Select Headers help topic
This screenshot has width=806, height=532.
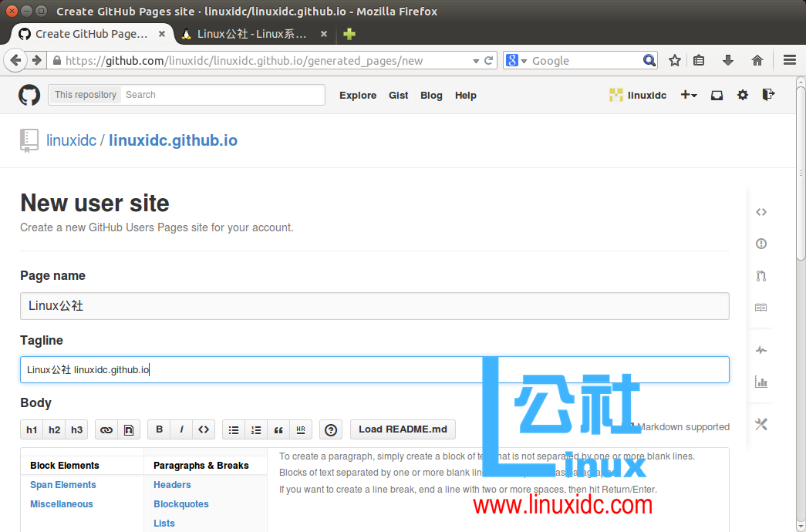coord(172,485)
